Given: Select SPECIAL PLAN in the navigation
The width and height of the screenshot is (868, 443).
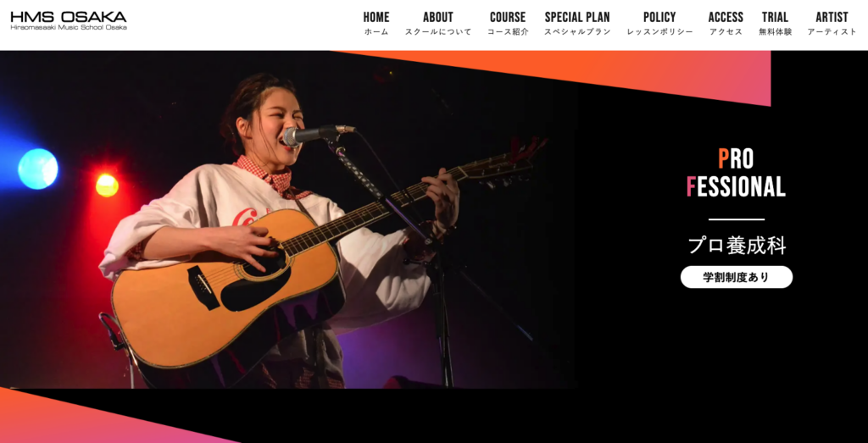Looking at the screenshot, I should [x=577, y=23].
